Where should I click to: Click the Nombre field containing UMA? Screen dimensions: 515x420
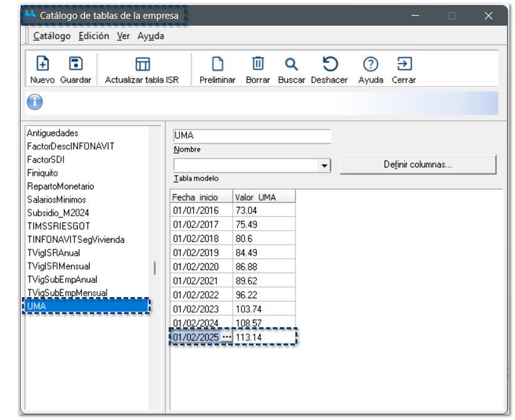tap(252, 136)
